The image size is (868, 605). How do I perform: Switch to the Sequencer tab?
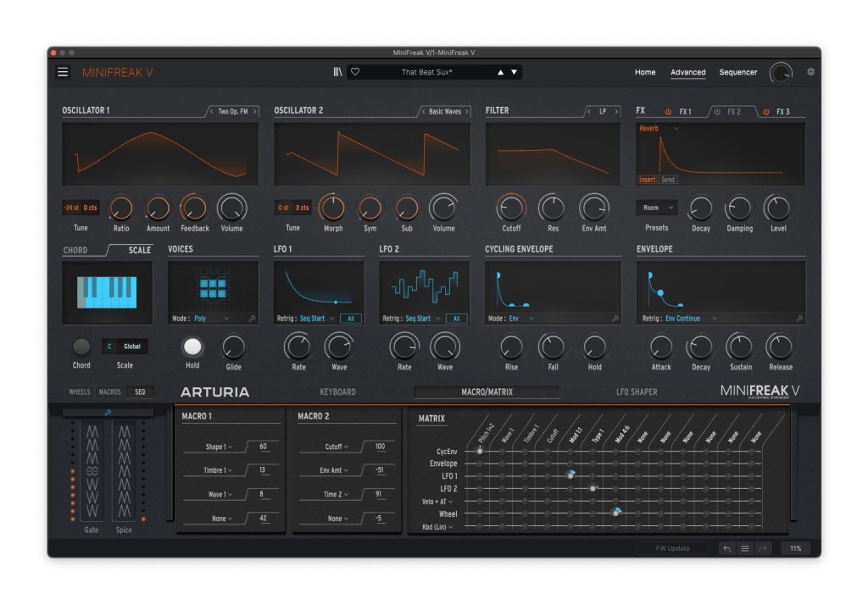click(x=737, y=72)
